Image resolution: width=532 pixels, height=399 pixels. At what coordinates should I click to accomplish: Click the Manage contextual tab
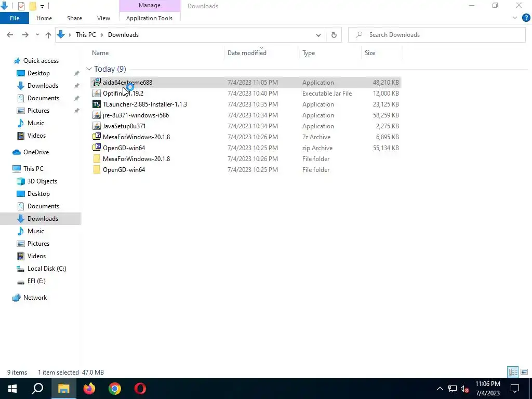point(150,5)
